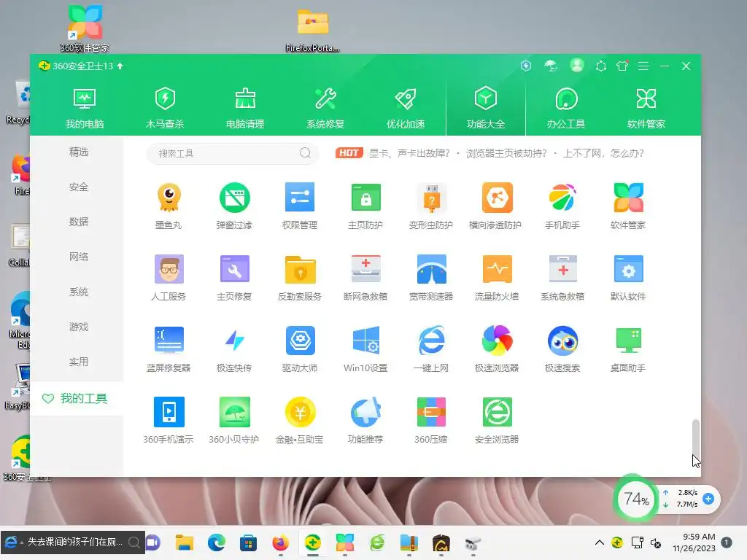Open link 浏览器主页被劫持?
Screen dimensions: 747x560
pyautogui.click(x=506, y=153)
